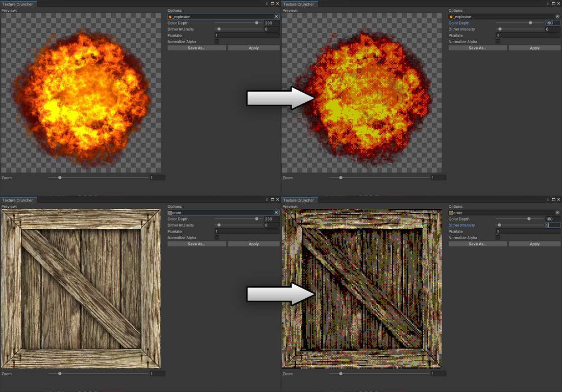
Task: Open kebab menu of original explosion Texture Cruncher window
Action: tap(267, 3)
